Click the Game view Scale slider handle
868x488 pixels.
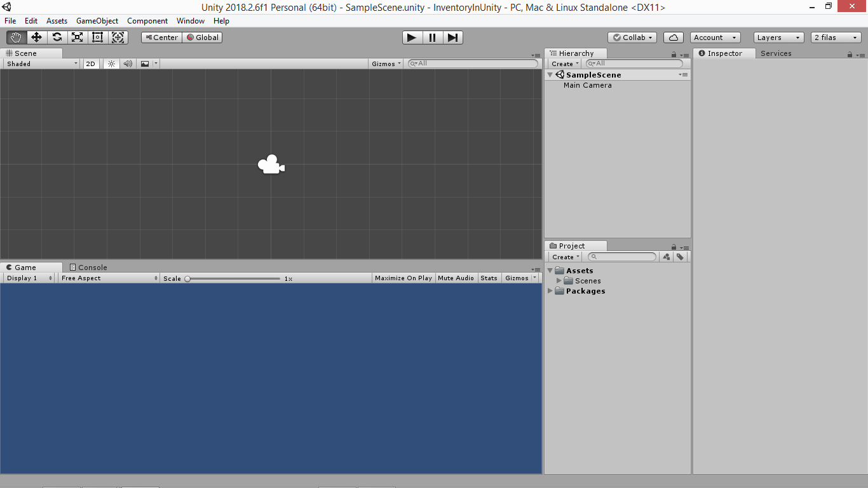click(x=187, y=278)
